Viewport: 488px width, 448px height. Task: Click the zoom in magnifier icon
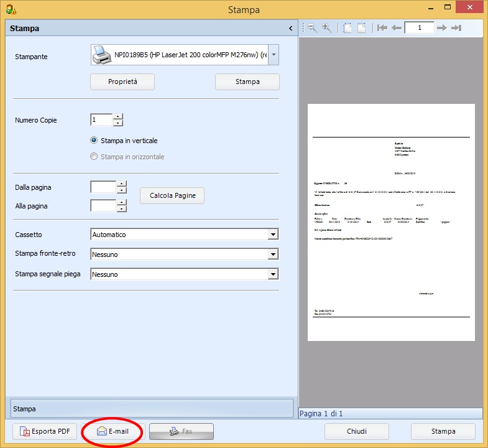click(326, 28)
